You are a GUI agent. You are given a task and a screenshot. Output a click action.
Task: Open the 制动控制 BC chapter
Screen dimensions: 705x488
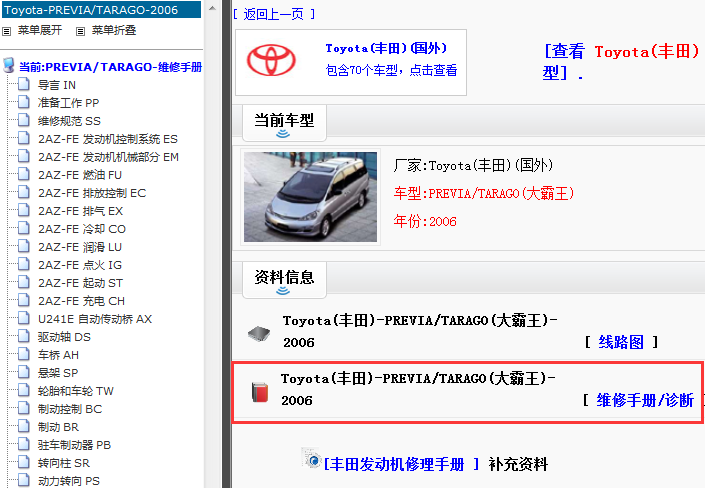coord(70,409)
